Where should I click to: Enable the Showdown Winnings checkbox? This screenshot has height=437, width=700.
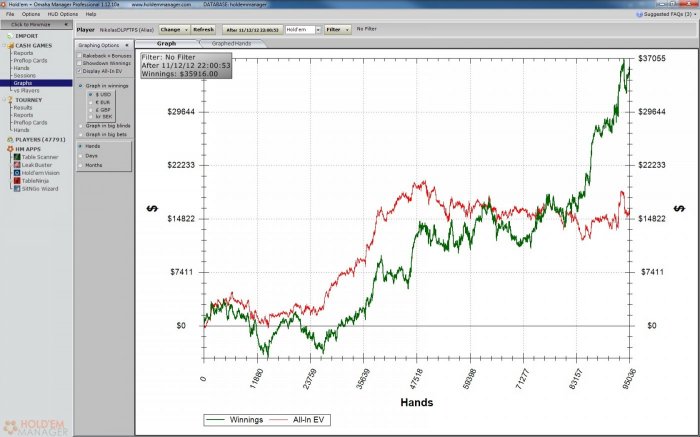pos(79,63)
